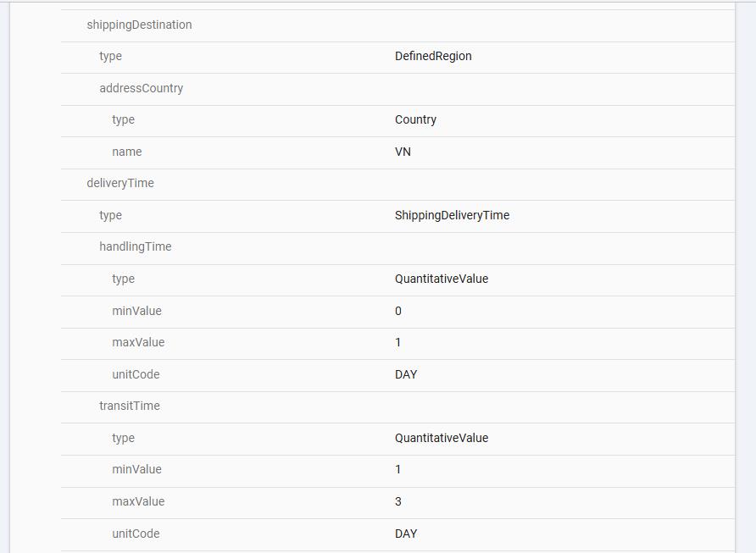Select the DAY unitCode under handlingTime
The image size is (756, 553).
(x=406, y=374)
